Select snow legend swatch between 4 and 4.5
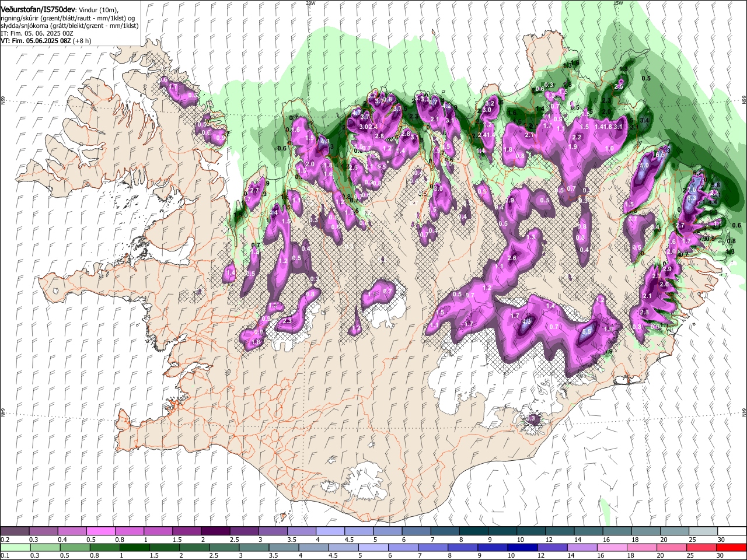The image size is (747, 560). (x=330, y=531)
